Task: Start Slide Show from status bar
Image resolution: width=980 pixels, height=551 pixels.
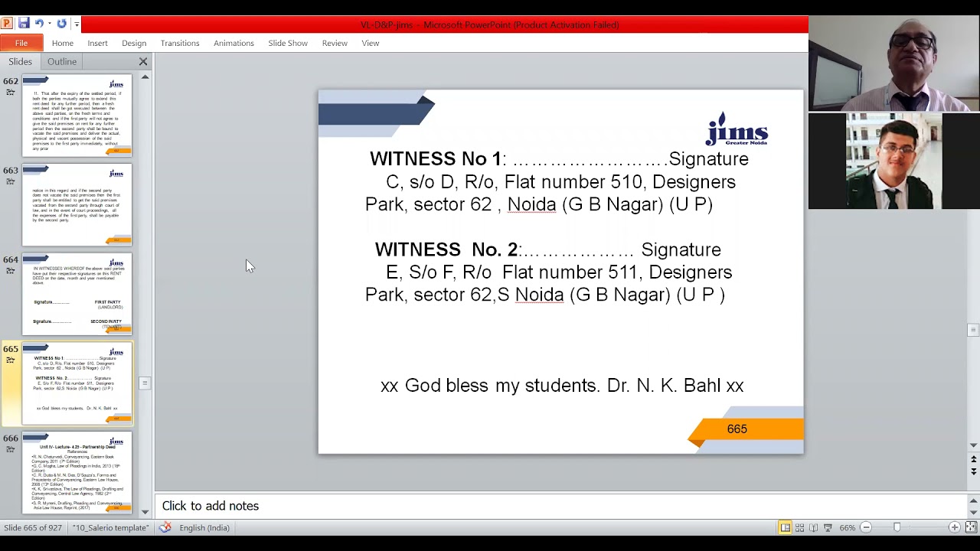Action: click(828, 527)
